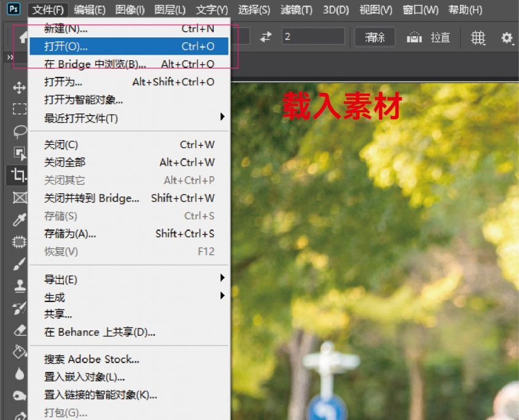Viewport: 519px width, 420px height.
Task: Select the Move tool
Action: (19, 88)
